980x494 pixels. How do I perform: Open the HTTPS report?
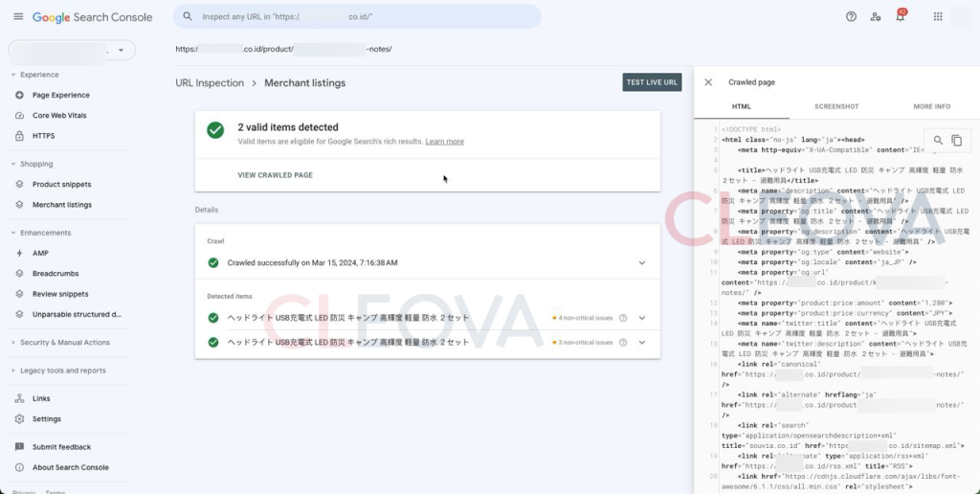point(44,136)
